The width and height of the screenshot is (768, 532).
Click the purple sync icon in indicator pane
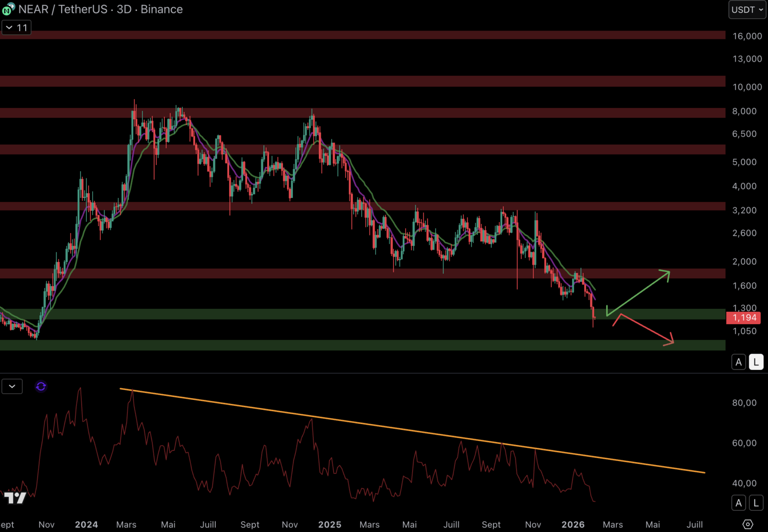tap(41, 387)
